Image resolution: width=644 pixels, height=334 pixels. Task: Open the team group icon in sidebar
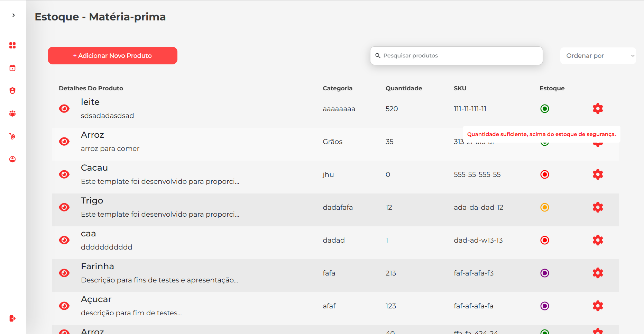point(12,114)
